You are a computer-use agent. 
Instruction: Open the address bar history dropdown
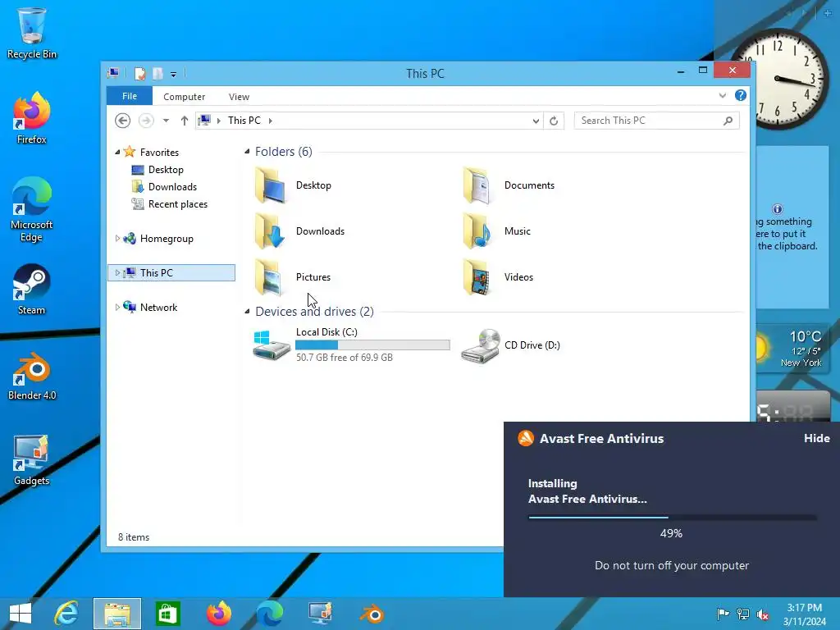536,121
